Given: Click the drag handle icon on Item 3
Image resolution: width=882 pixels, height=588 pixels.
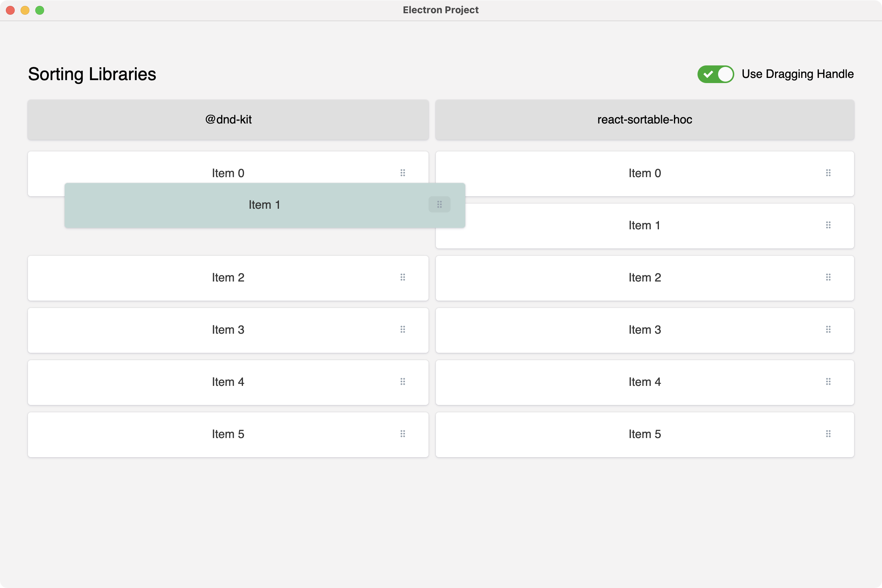Looking at the screenshot, I should tap(403, 329).
